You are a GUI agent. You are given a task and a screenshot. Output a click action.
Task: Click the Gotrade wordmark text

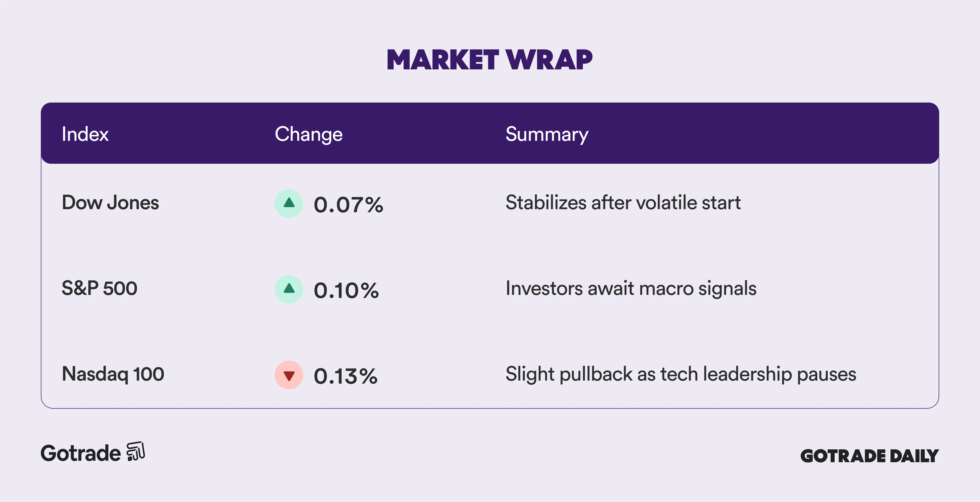click(x=81, y=453)
